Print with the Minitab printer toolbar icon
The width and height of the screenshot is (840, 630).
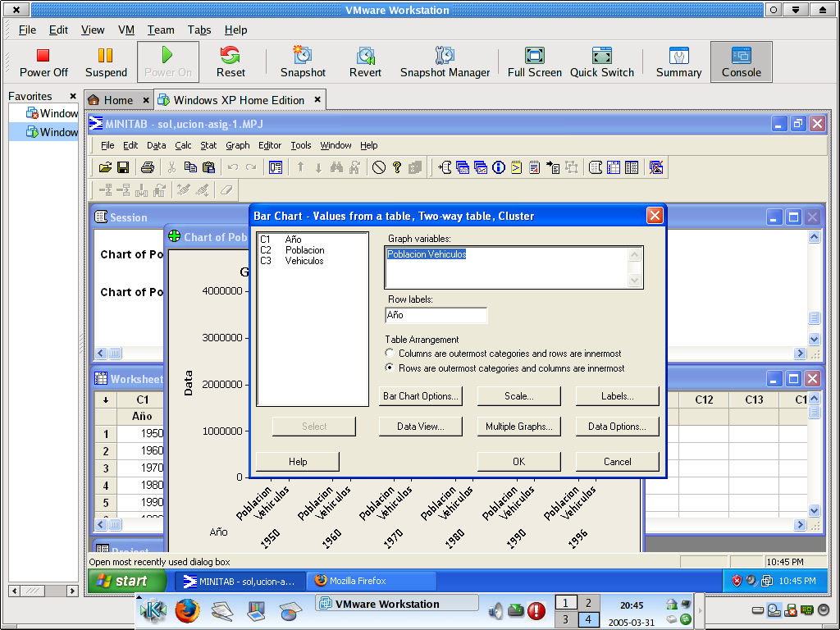[x=148, y=167]
